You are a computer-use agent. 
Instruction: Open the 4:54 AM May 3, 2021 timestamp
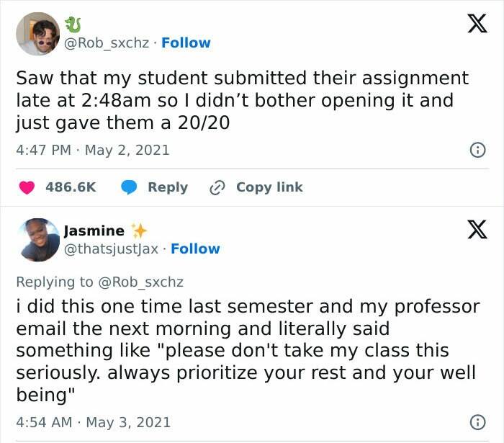point(93,421)
